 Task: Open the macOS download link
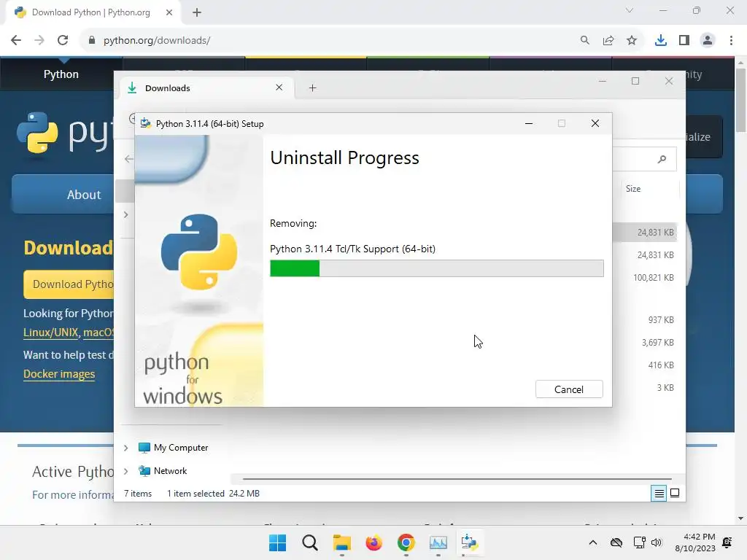click(x=98, y=332)
